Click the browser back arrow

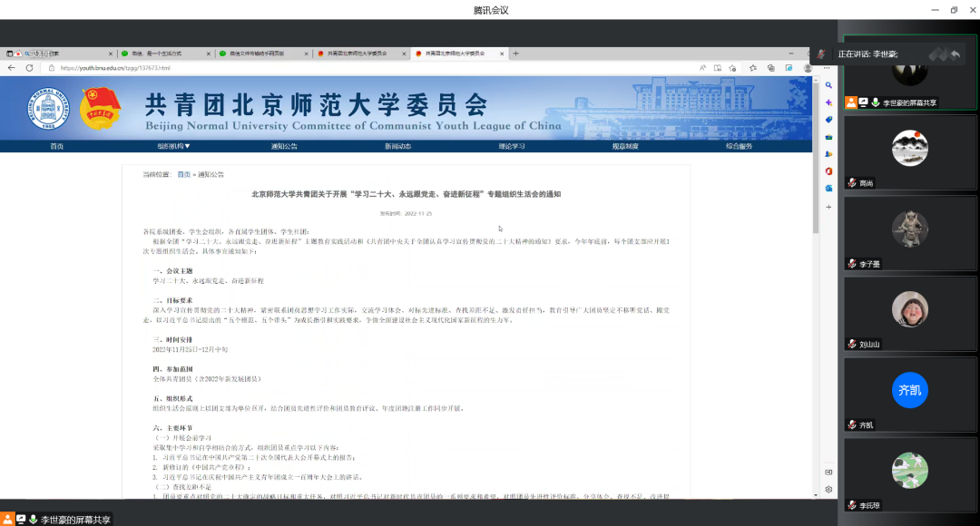[11, 68]
